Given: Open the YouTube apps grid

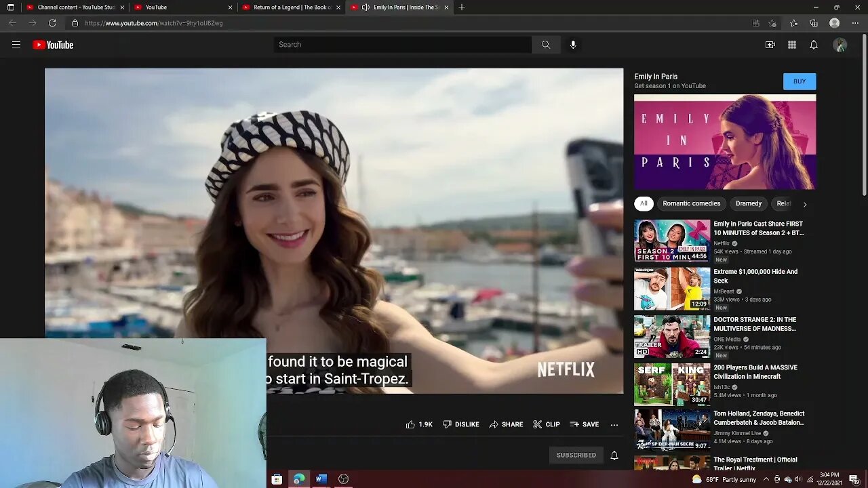Looking at the screenshot, I should [791, 45].
